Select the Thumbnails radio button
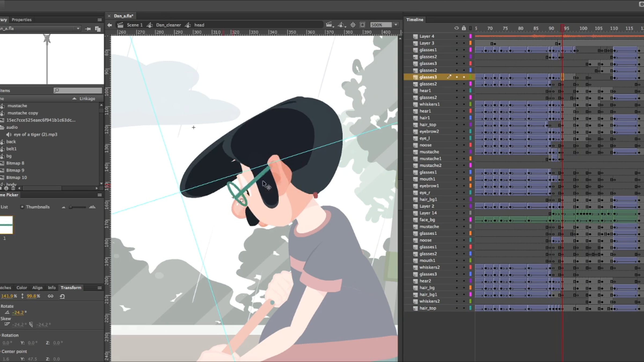644x362 pixels. [22, 207]
